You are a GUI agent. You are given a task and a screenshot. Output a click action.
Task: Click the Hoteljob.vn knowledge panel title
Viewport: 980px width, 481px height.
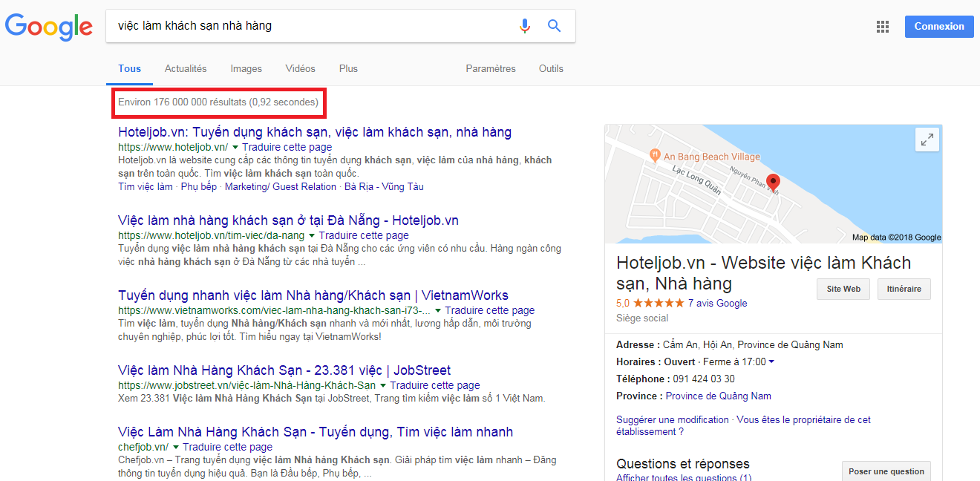[763, 273]
